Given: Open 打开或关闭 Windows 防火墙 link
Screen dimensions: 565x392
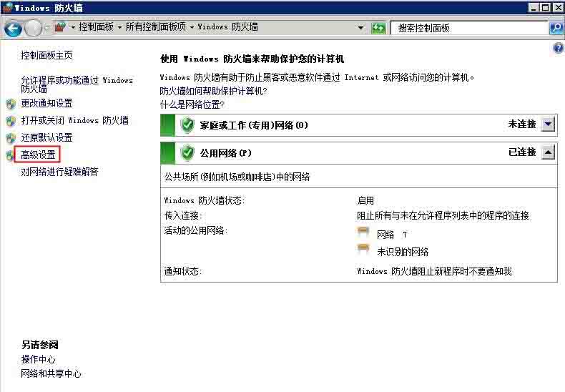Looking at the screenshot, I should click(74, 120).
